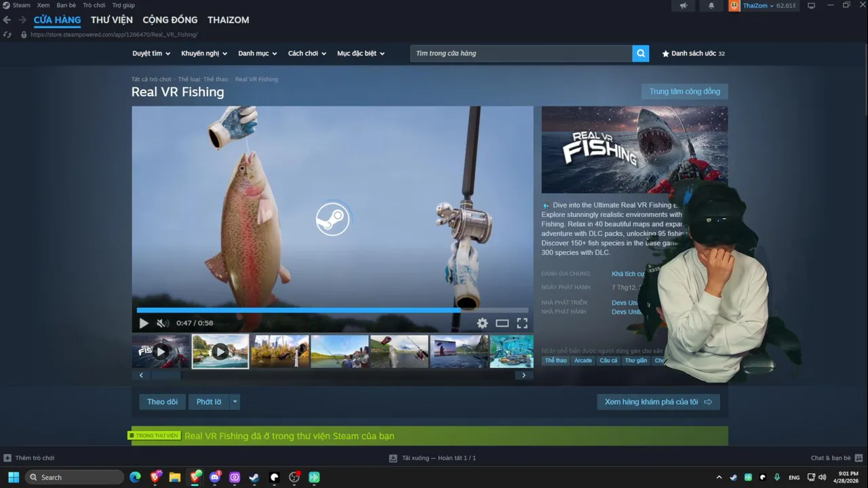Screen dimensions: 868x488
Task: Click Xem hàng khám phá của tôi
Action: click(658, 402)
